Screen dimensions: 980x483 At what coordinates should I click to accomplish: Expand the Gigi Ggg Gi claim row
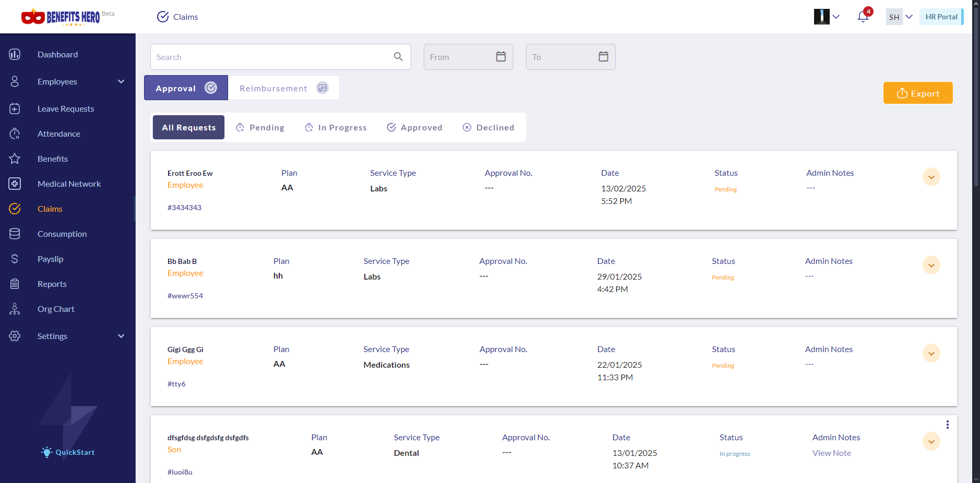(931, 354)
